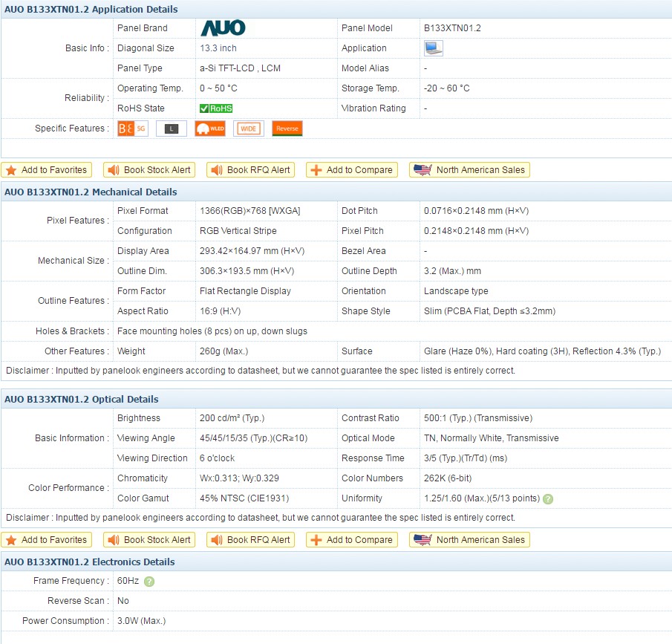Click the Face mounting holes description
The width and height of the screenshot is (672, 644).
coord(212,331)
